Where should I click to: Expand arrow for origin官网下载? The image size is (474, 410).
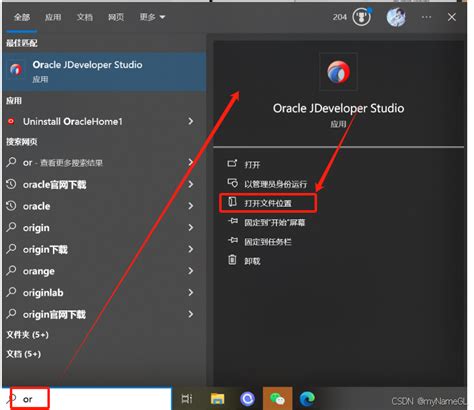[191, 314]
